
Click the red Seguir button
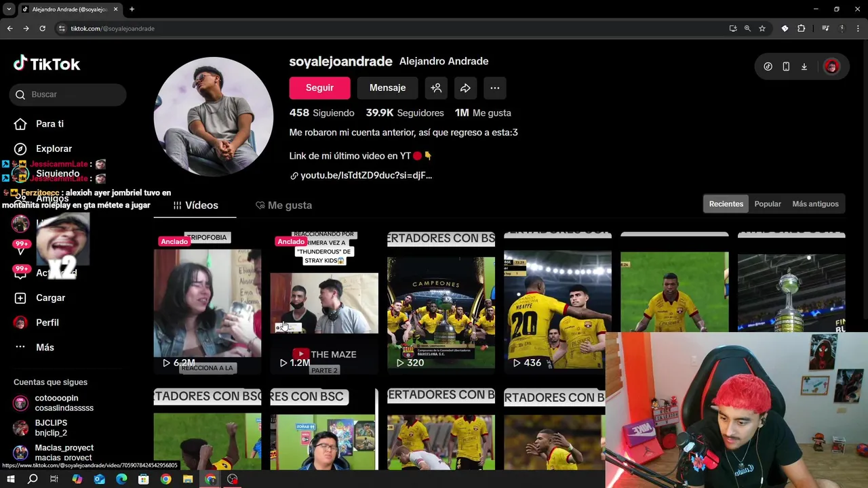319,87
